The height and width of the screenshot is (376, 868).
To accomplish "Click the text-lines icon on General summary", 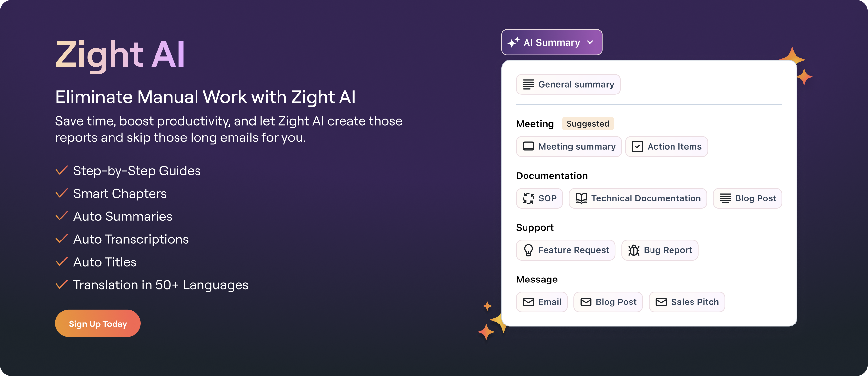I will pos(528,84).
